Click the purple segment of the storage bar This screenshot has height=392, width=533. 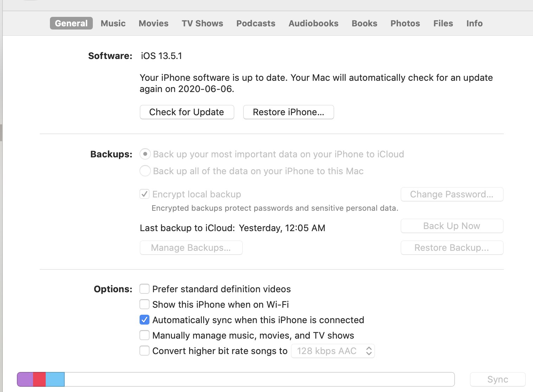[x=25, y=379]
